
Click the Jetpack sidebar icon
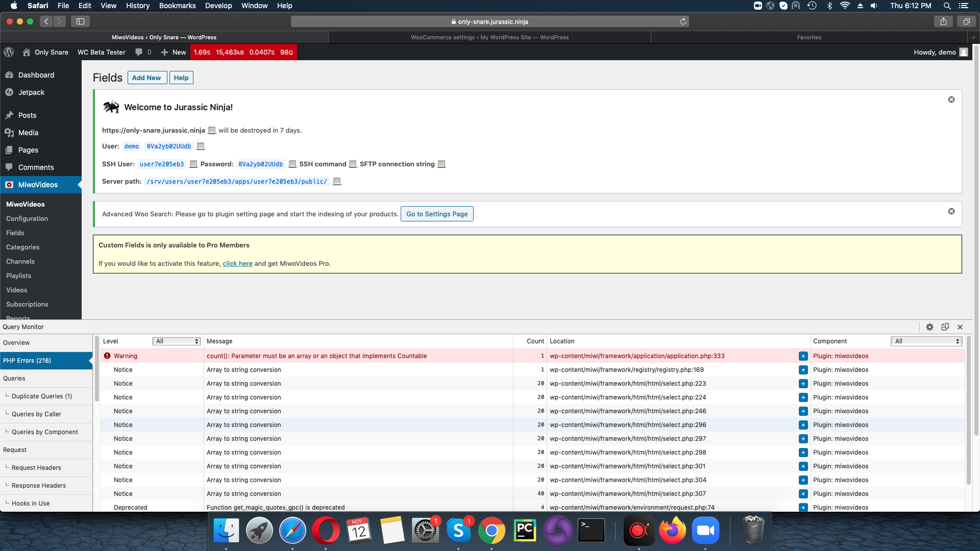pyautogui.click(x=10, y=92)
